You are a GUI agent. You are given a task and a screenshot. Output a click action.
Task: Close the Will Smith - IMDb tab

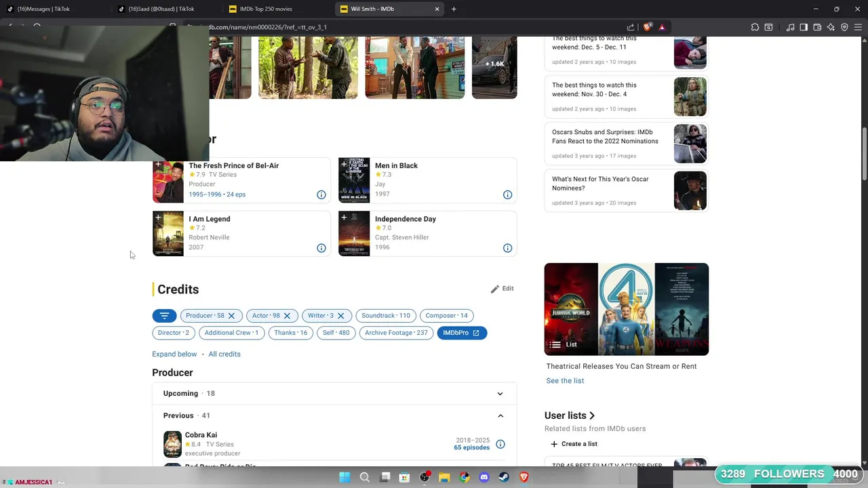click(x=437, y=9)
